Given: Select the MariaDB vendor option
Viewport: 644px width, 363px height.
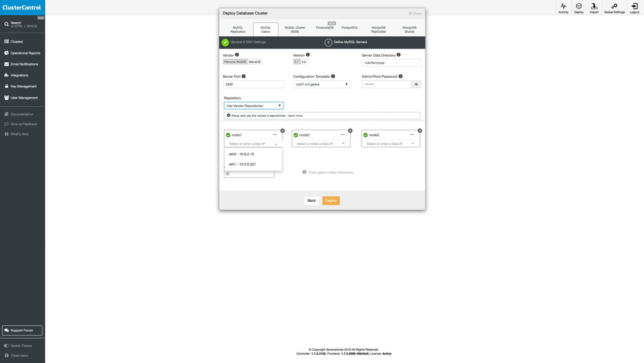Looking at the screenshot, I should tap(254, 61).
